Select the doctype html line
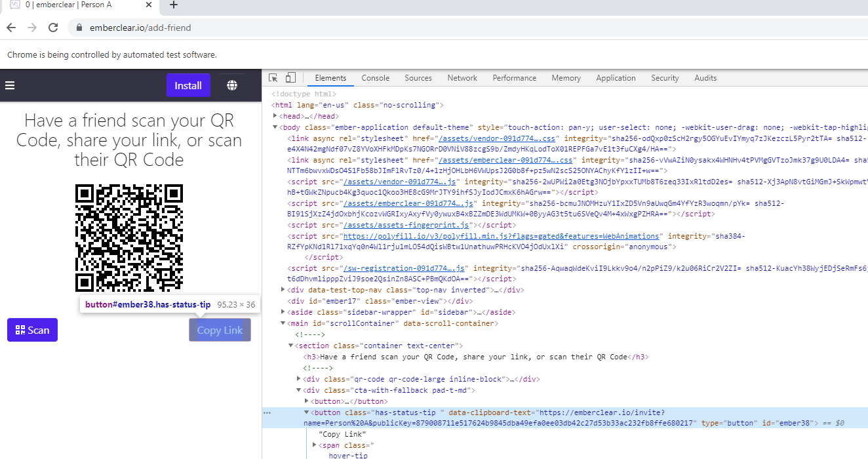The height and width of the screenshot is (459, 868). 304,94
